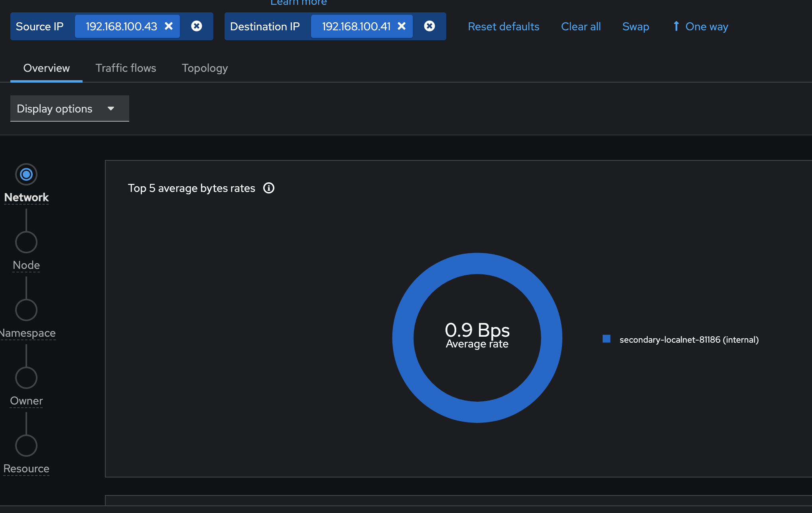812x513 pixels.
Task: Select the Network scope radio
Action: (26, 174)
